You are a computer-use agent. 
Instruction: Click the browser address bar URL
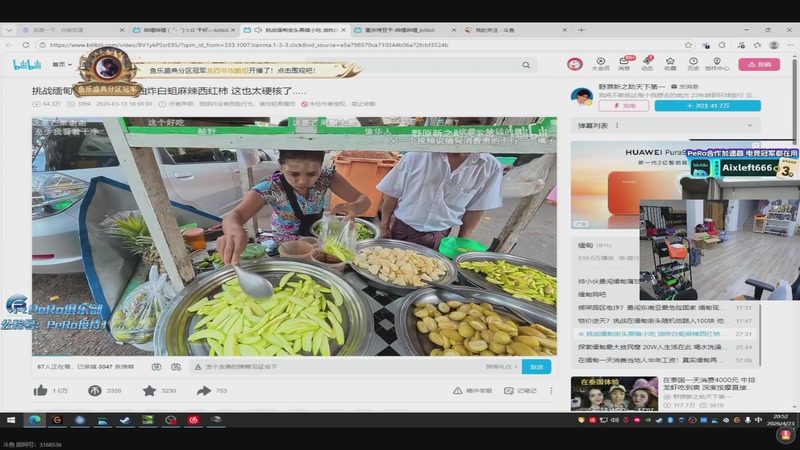[249, 45]
